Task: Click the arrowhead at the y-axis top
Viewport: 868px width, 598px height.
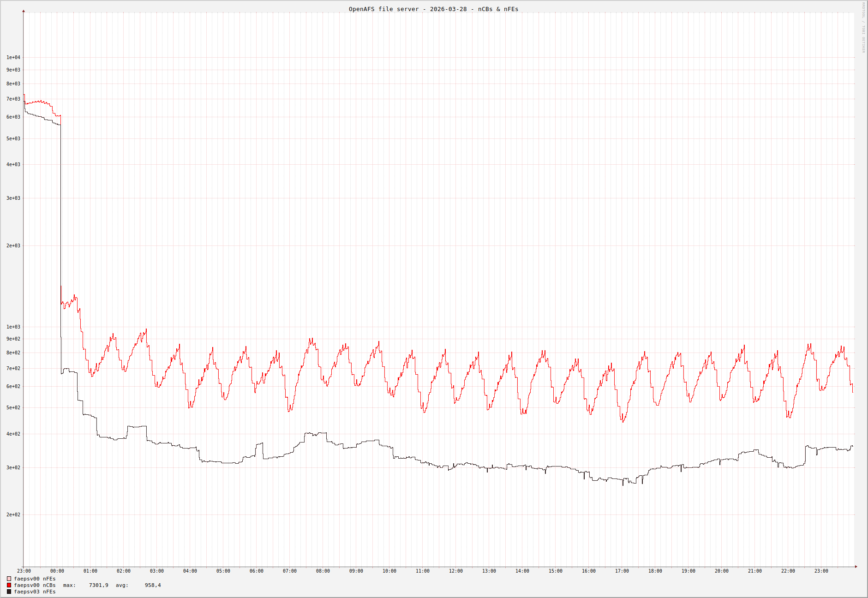Action: point(24,11)
